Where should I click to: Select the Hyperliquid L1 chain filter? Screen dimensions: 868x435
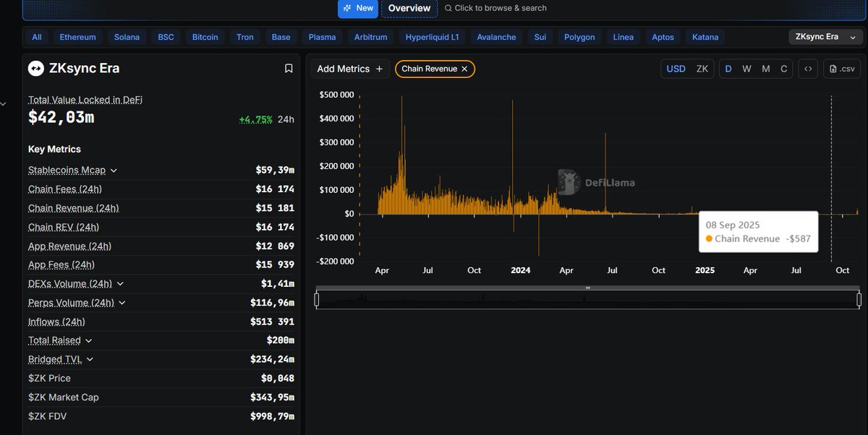(x=433, y=37)
